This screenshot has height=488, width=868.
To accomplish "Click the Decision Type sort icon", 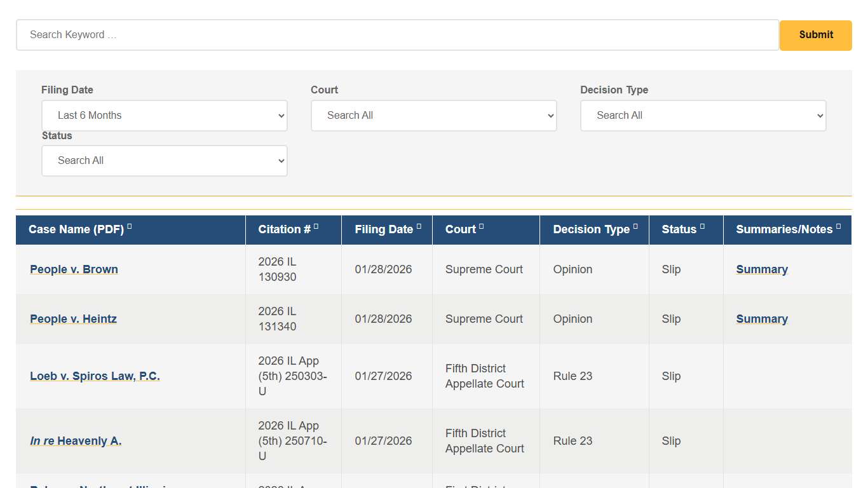I will click(635, 226).
